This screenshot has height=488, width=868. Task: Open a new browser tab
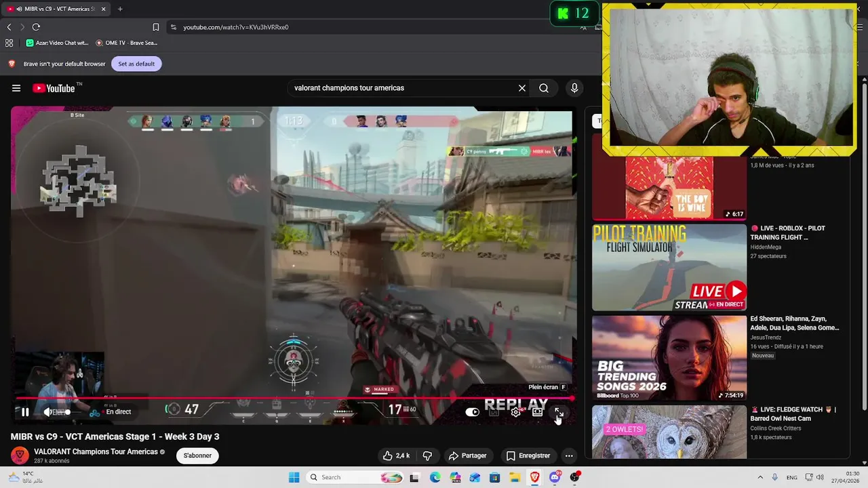120,9
